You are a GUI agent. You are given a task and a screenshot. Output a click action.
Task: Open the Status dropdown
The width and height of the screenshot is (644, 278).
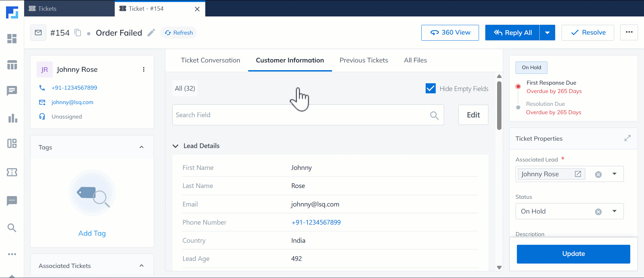click(x=614, y=211)
